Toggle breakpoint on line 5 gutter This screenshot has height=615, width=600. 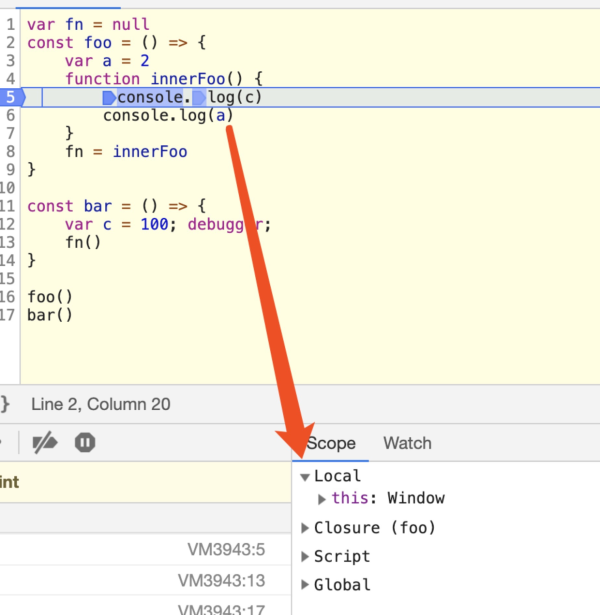pos(11,97)
